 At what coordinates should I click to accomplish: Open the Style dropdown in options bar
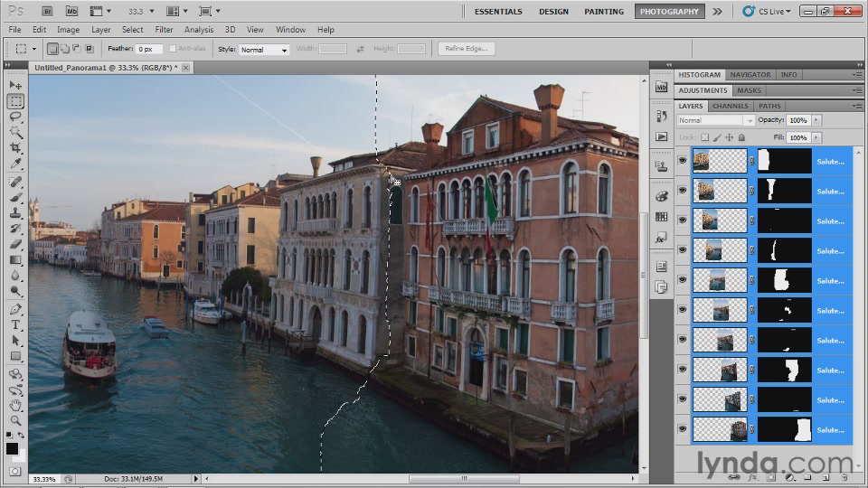(x=264, y=49)
